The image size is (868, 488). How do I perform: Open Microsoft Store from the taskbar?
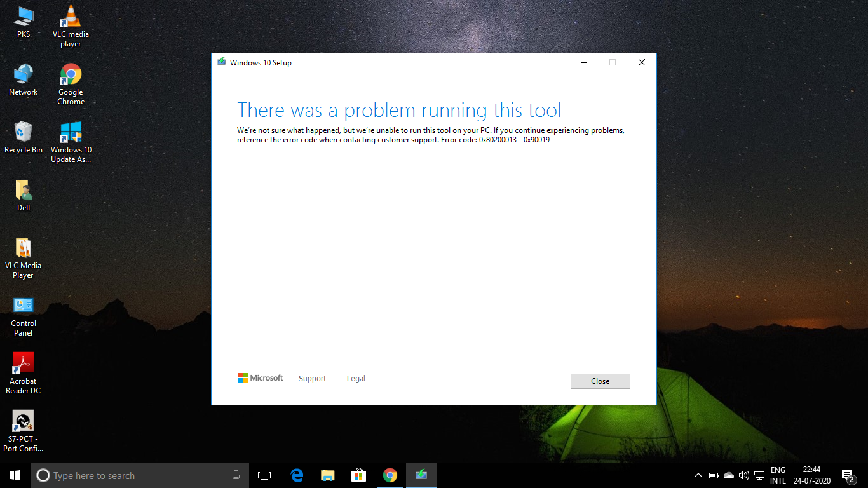click(359, 475)
